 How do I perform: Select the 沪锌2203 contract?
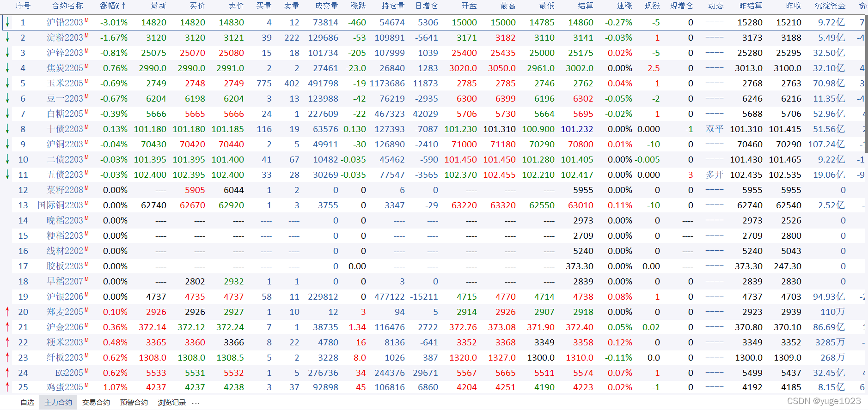pos(65,53)
